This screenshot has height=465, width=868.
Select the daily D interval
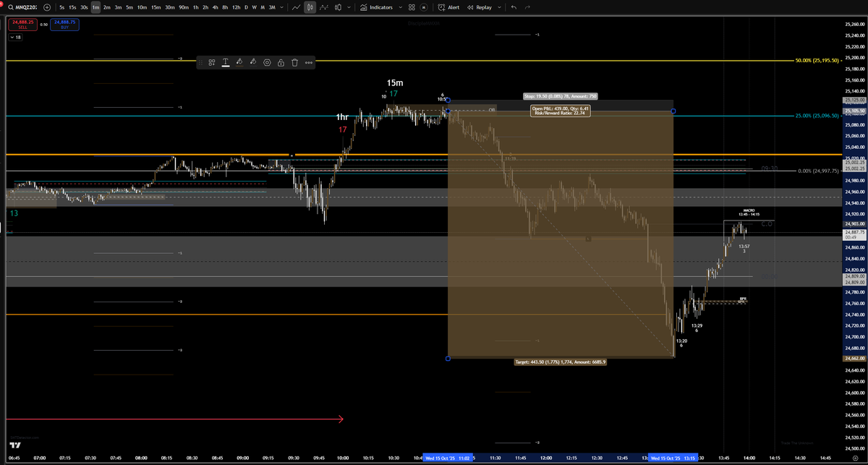click(246, 7)
